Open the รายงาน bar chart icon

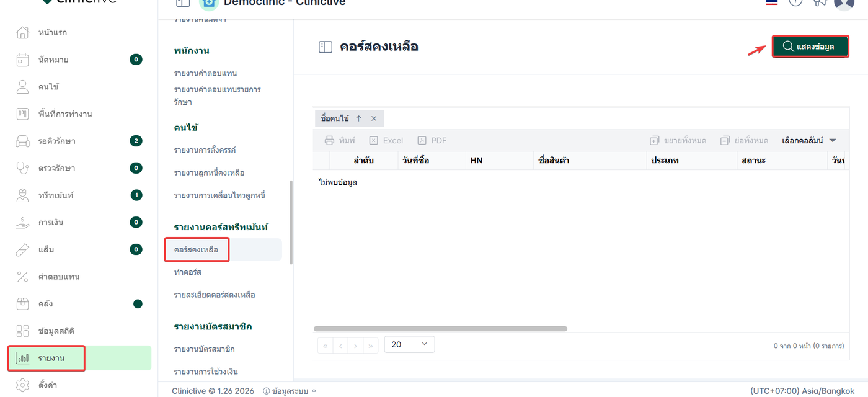click(22, 358)
